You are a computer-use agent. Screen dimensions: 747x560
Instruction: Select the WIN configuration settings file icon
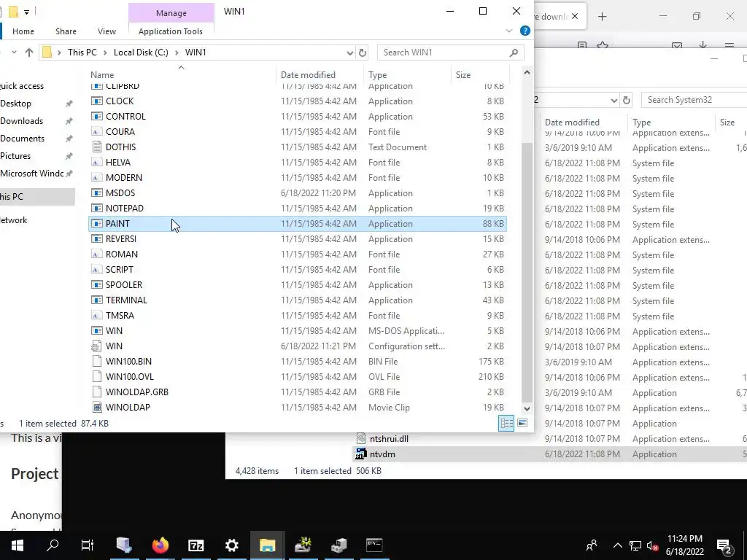tap(97, 346)
